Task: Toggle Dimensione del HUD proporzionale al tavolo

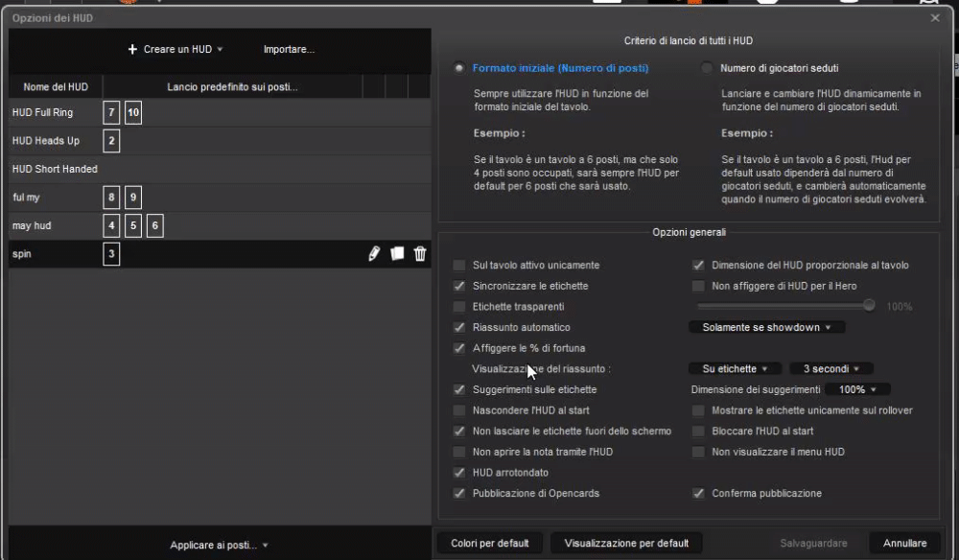Action: [698, 265]
